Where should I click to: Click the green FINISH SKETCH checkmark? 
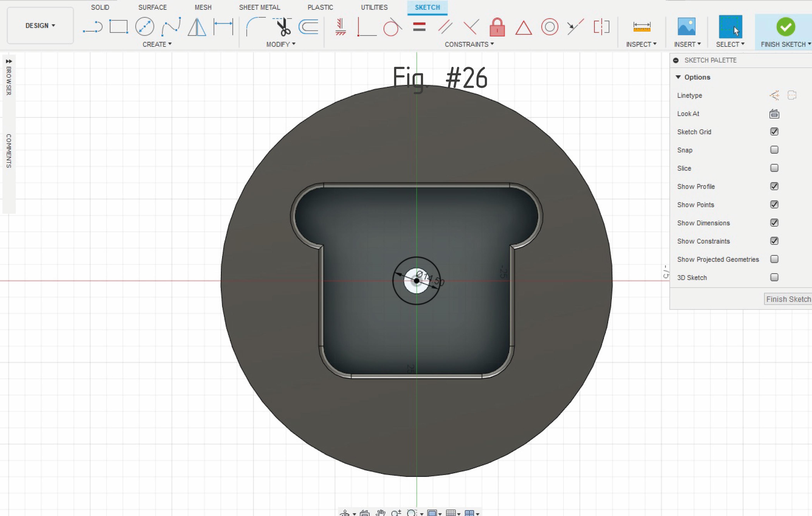pos(786,27)
